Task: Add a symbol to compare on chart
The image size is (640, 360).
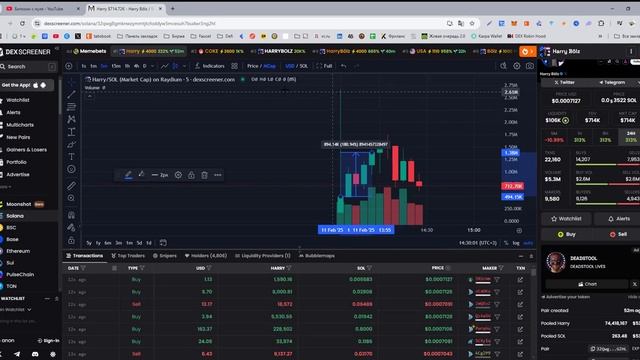Action: tap(69, 66)
